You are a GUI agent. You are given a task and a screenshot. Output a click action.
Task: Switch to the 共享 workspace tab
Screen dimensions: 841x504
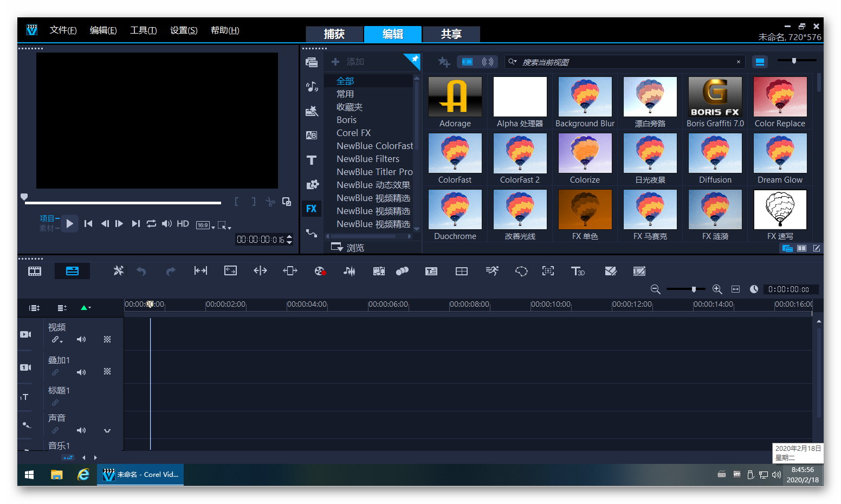point(451,34)
